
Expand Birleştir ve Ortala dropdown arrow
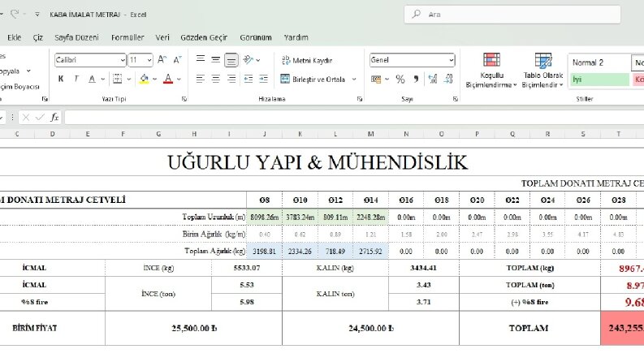click(354, 80)
